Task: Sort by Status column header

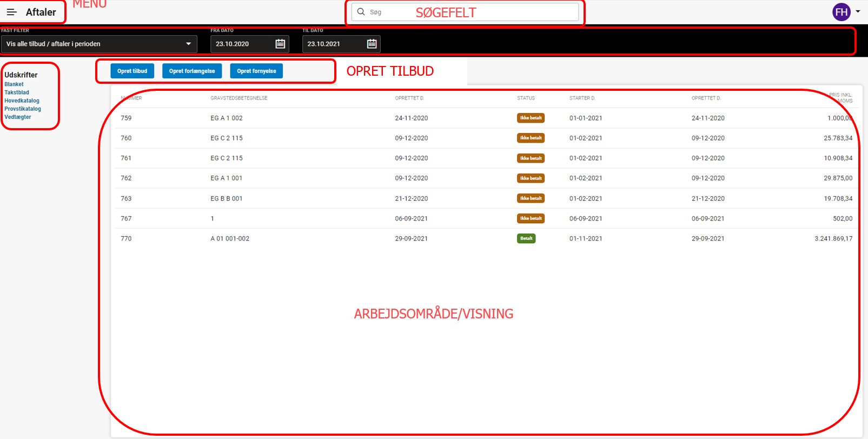Action: pyautogui.click(x=526, y=98)
